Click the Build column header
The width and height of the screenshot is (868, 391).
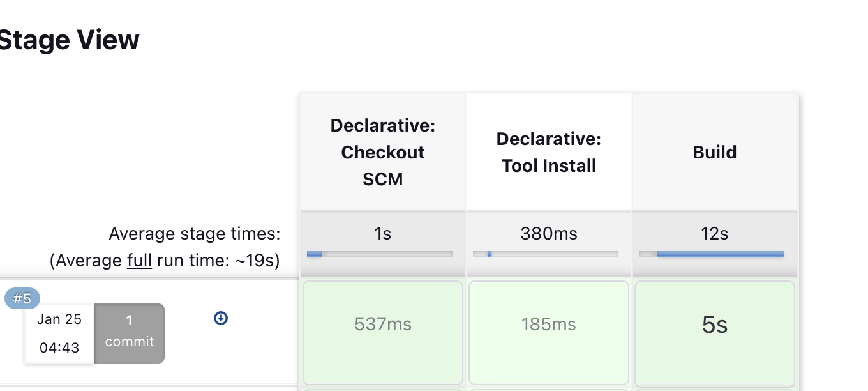coord(715,152)
